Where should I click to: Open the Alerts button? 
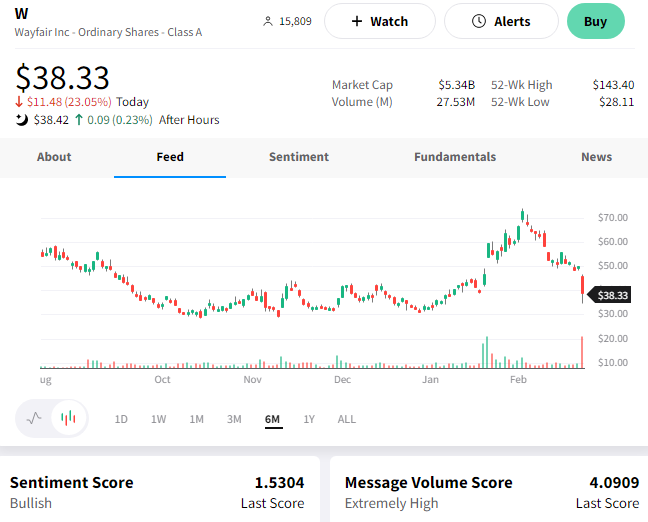501,21
